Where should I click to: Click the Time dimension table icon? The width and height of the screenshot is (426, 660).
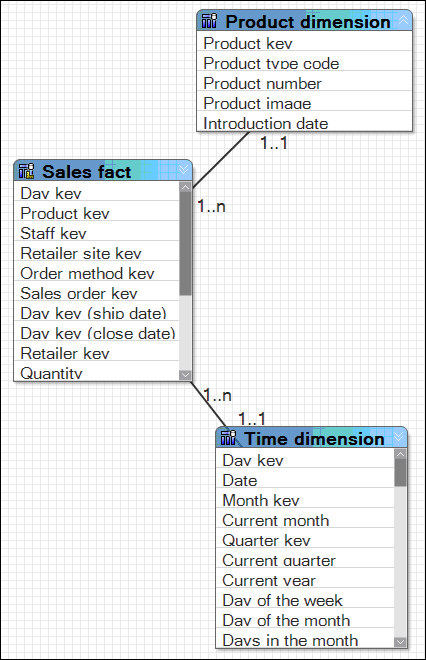(x=228, y=438)
